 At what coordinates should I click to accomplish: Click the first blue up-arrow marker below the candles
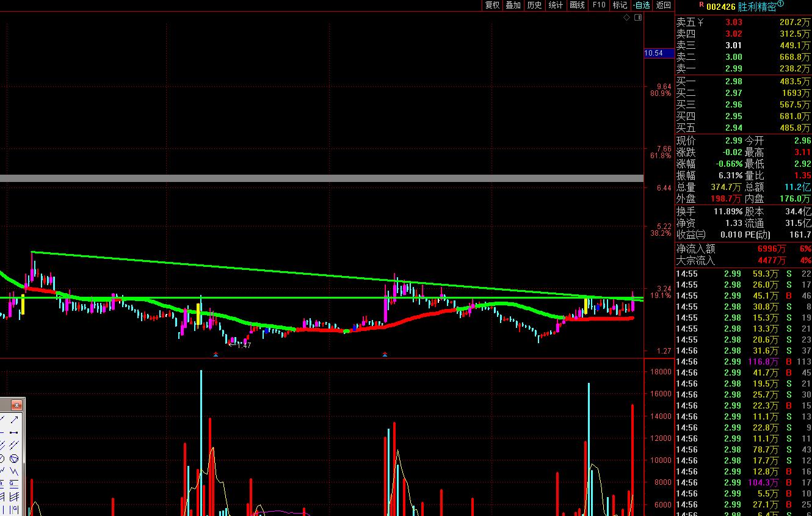pos(216,354)
